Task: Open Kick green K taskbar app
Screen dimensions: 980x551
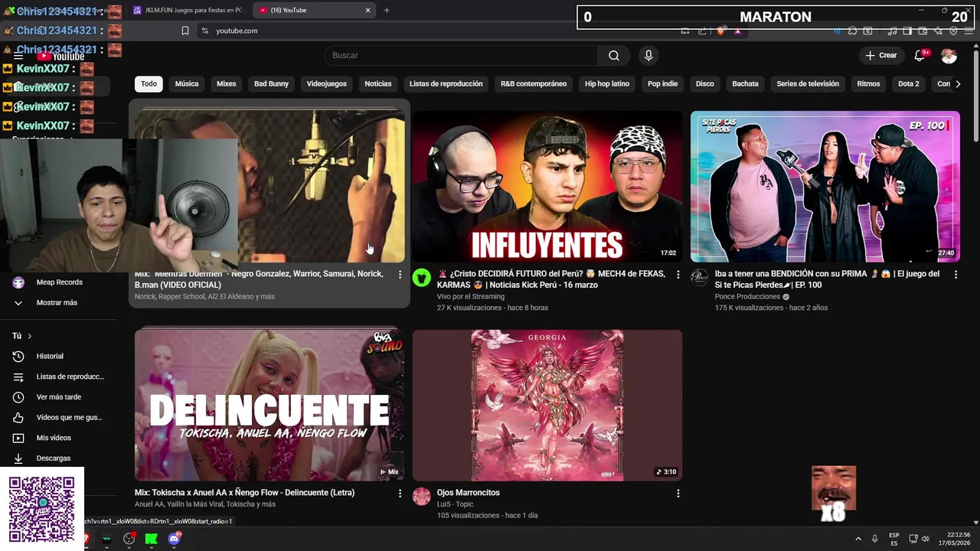Action: click(x=152, y=539)
